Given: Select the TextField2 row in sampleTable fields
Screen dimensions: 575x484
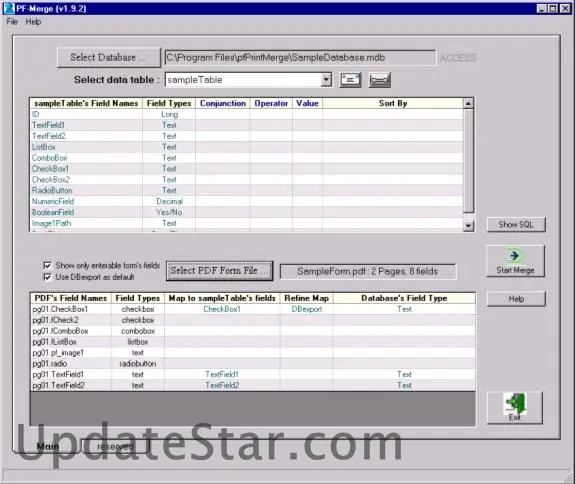Looking at the screenshot, I should click(x=246, y=136).
